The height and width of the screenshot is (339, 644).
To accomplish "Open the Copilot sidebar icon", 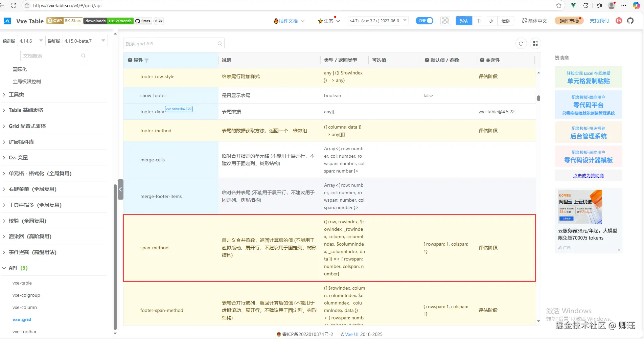I will tap(636, 5).
